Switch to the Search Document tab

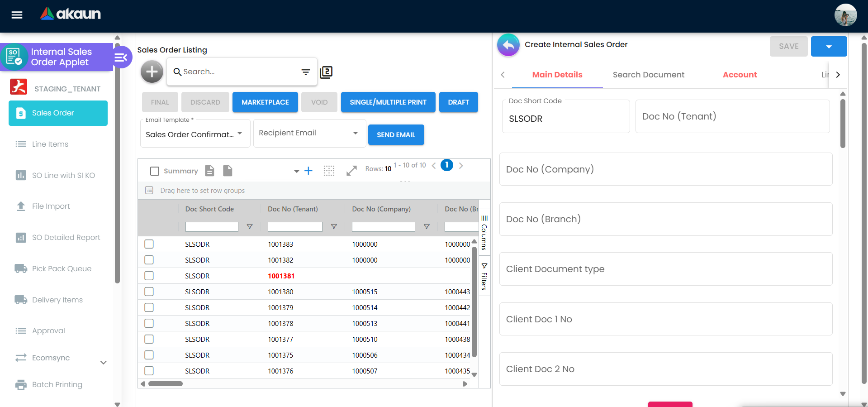click(648, 75)
